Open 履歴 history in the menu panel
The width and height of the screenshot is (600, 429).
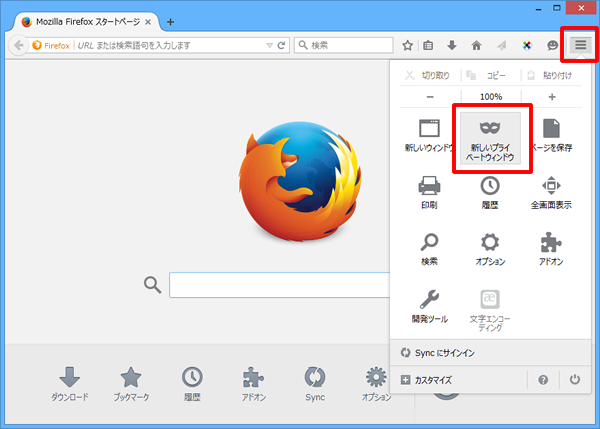click(490, 192)
